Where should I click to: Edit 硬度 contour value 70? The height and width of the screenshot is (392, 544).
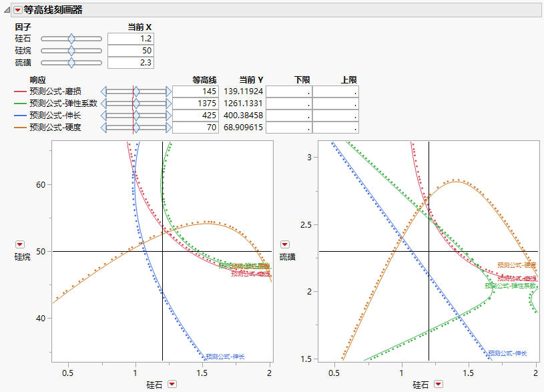[x=196, y=128]
